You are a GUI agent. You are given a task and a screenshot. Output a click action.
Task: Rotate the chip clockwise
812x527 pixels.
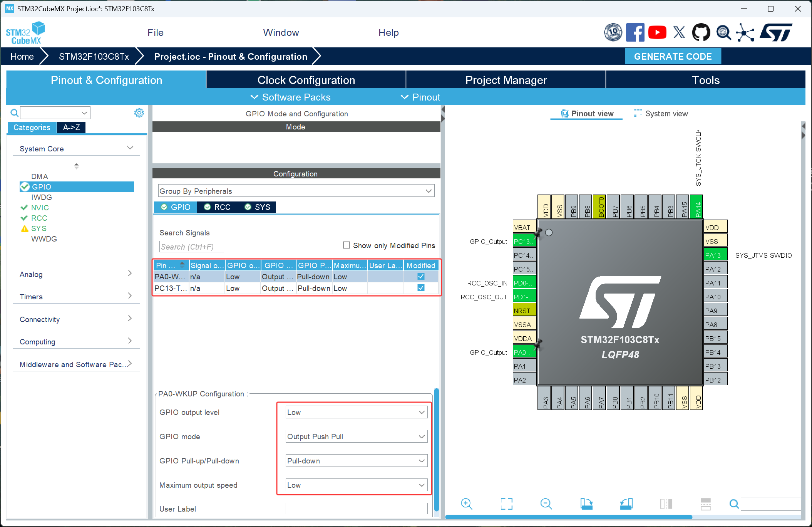586,504
